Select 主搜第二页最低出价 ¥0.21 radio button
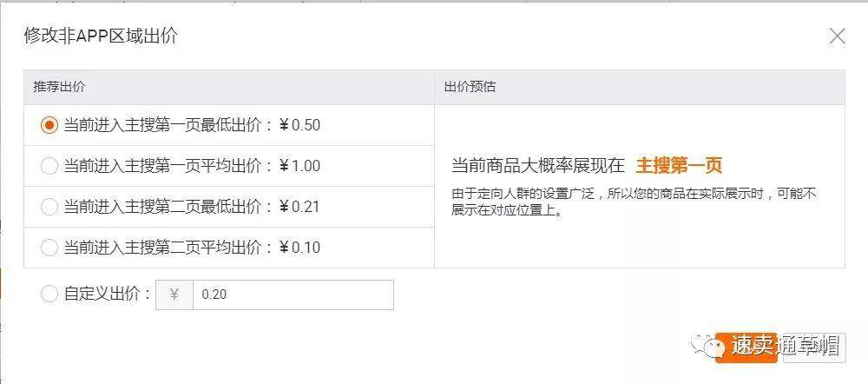 click(49, 208)
